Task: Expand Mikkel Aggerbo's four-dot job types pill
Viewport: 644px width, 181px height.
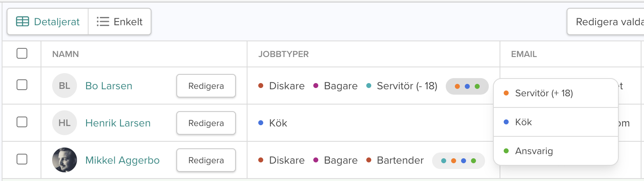Action: pos(458,161)
